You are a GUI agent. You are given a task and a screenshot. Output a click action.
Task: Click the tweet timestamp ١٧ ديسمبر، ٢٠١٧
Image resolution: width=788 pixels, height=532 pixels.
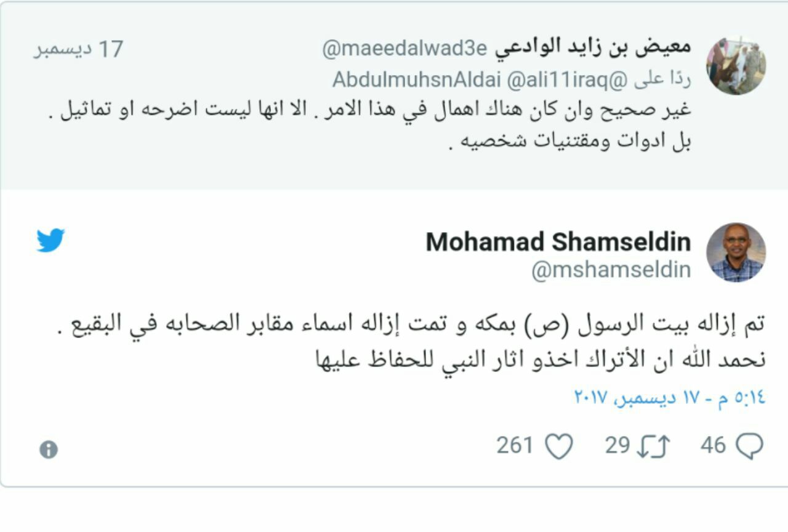(x=670, y=397)
